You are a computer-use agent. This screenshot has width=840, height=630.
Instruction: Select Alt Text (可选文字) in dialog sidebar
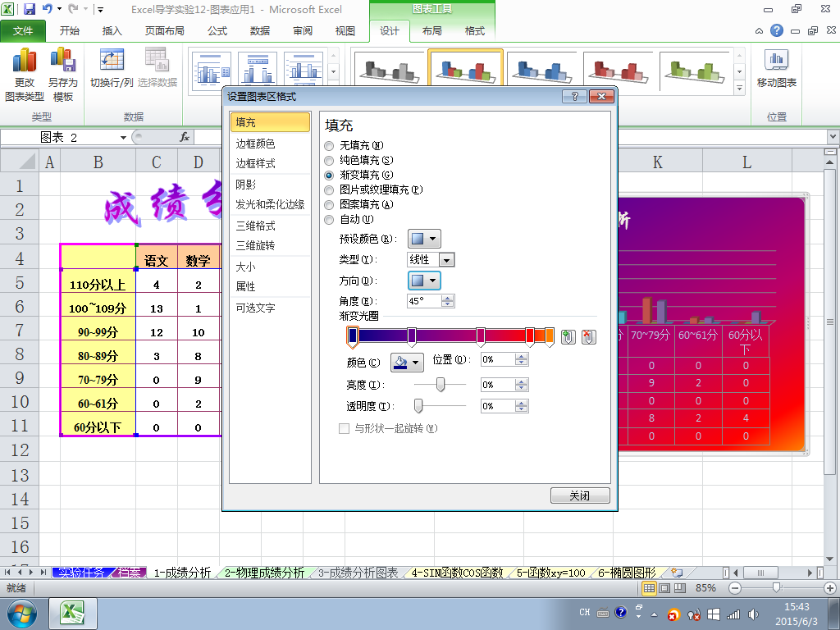click(270, 308)
